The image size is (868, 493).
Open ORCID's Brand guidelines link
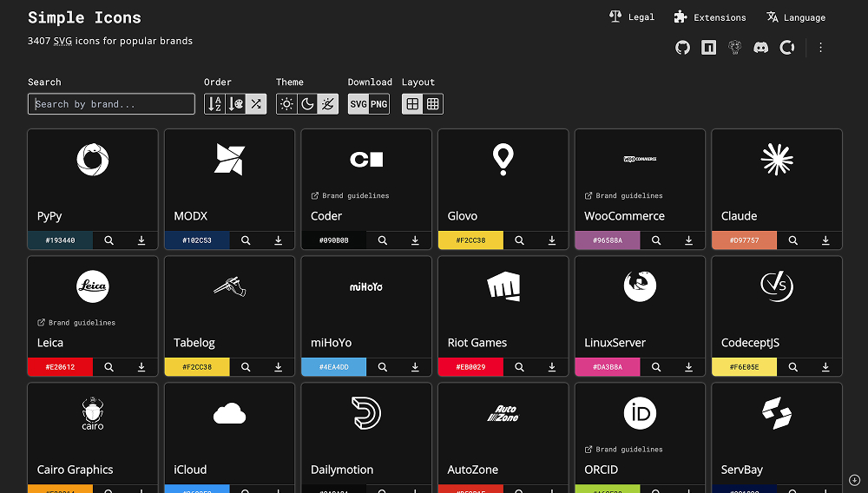click(x=623, y=449)
